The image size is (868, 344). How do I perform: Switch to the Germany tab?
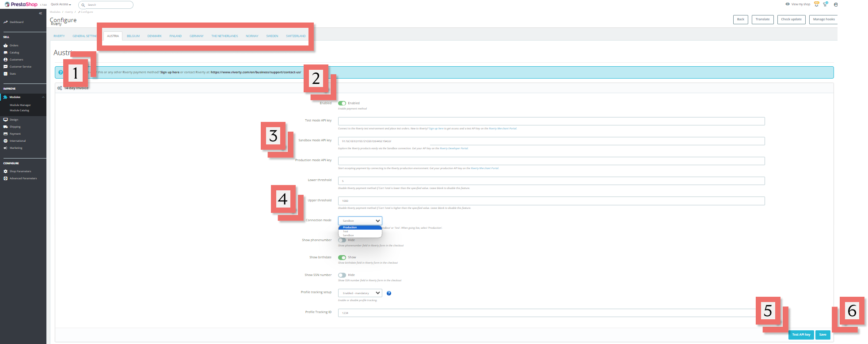click(196, 36)
